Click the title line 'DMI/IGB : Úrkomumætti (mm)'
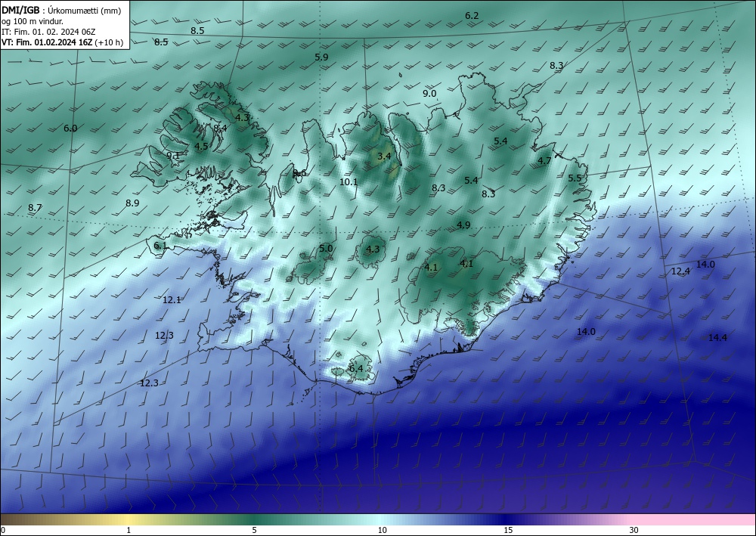 pos(61,10)
